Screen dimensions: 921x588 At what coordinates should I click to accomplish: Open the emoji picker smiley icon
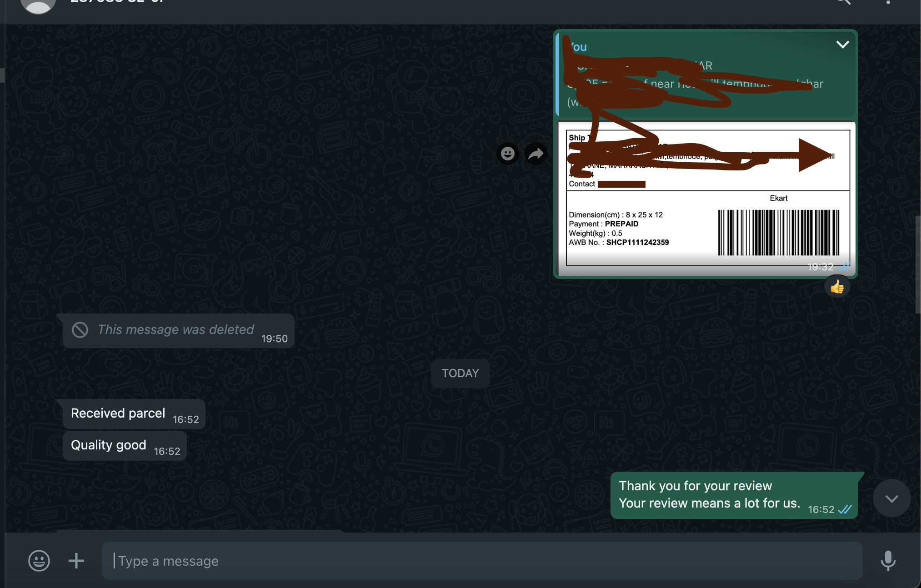tap(39, 561)
